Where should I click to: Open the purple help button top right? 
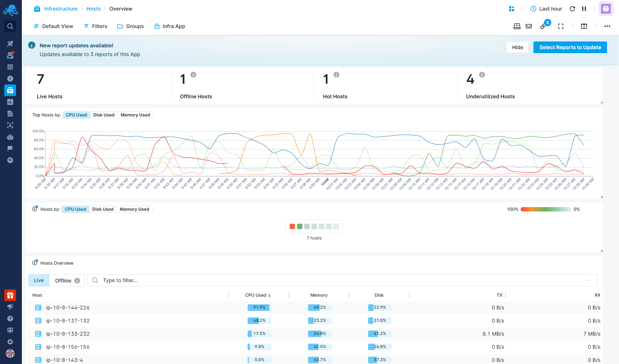pos(606,9)
